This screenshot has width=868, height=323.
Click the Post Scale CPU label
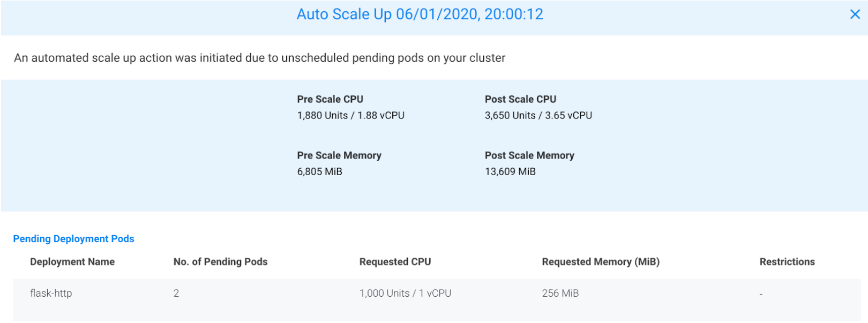[x=520, y=99]
